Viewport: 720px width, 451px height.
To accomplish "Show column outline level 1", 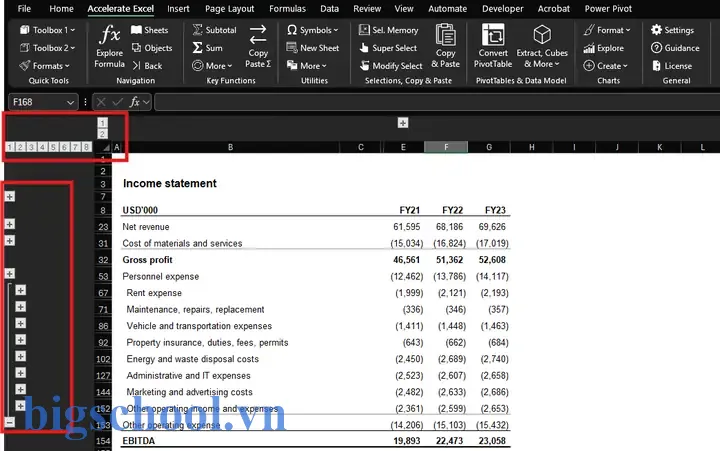I will pyautogui.click(x=102, y=123).
